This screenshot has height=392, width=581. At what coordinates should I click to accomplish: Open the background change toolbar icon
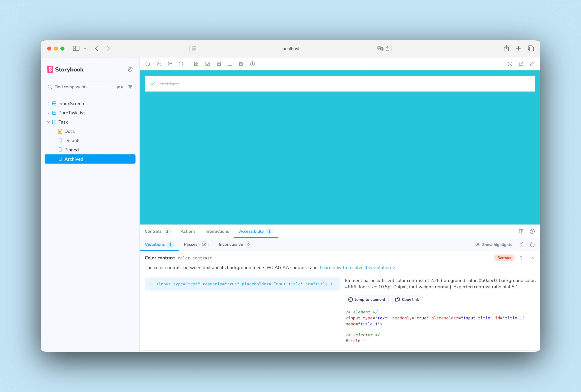click(x=207, y=64)
